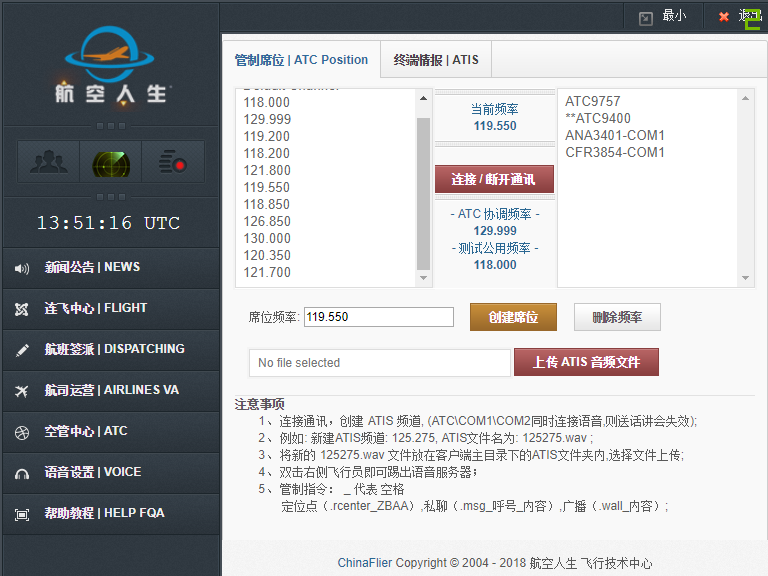Click the icon beside FLIGHT
Screen dimensions: 768x576
click(x=22, y=309)
